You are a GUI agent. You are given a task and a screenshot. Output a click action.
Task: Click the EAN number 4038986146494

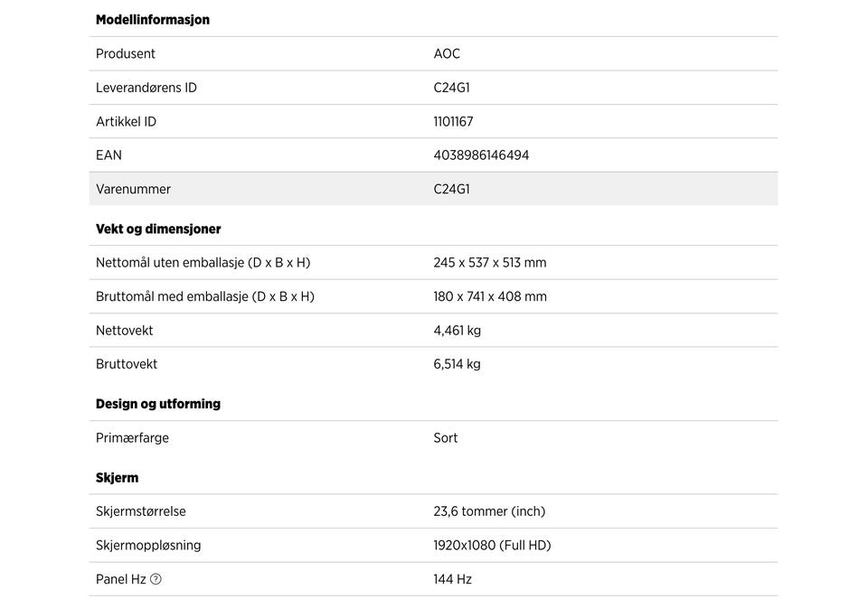(481, 155)
